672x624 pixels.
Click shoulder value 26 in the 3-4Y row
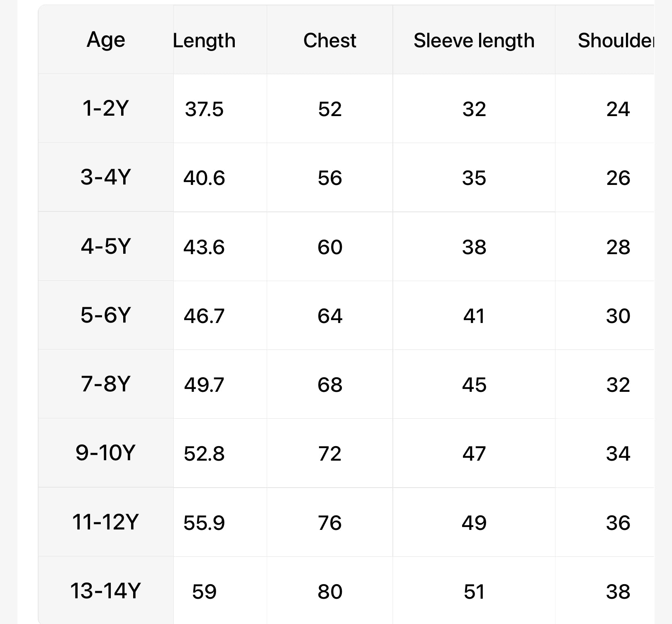coord(618,178)
